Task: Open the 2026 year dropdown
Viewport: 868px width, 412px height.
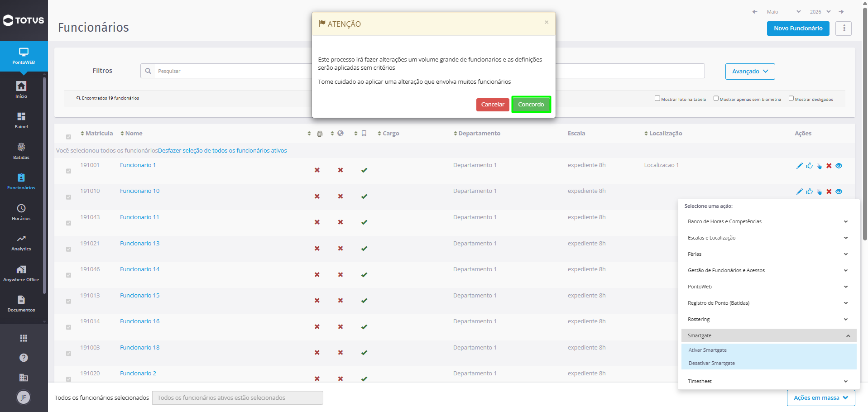Action: [820, 12]
